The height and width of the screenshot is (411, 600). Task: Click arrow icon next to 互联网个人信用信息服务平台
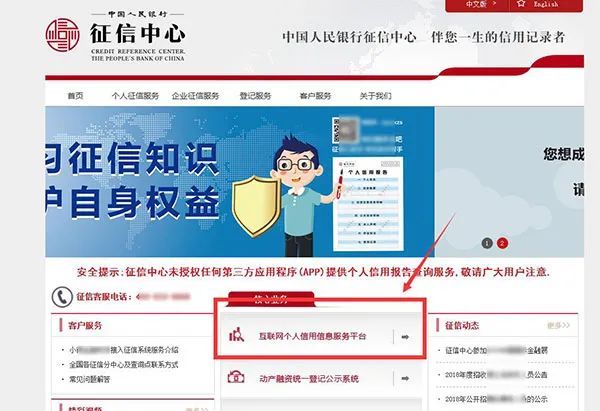pyautogui.click(x=405, y=337)
